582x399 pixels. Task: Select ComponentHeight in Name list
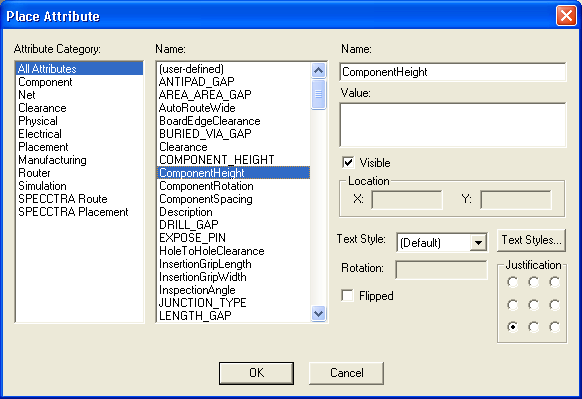234,173
